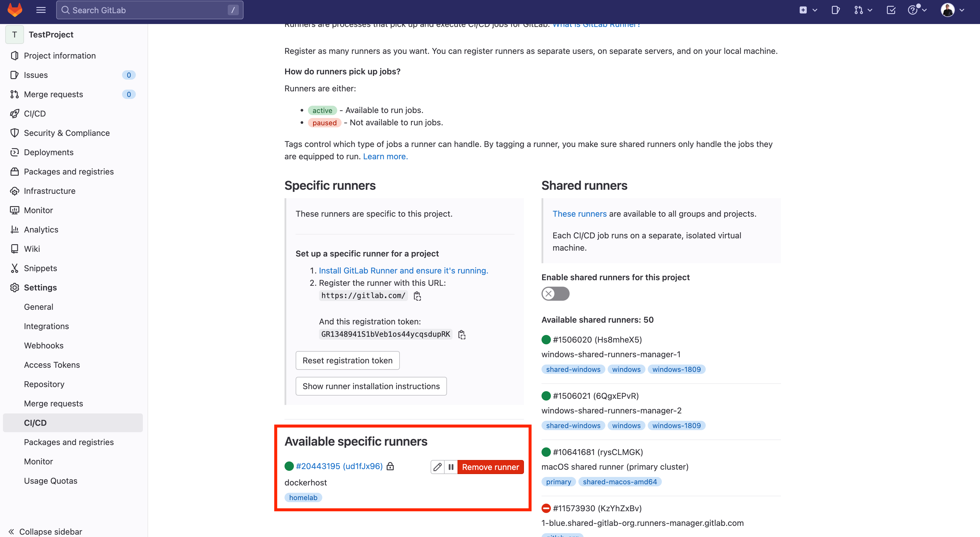
Task: Enable shared runners for this project
Action: 555,294
